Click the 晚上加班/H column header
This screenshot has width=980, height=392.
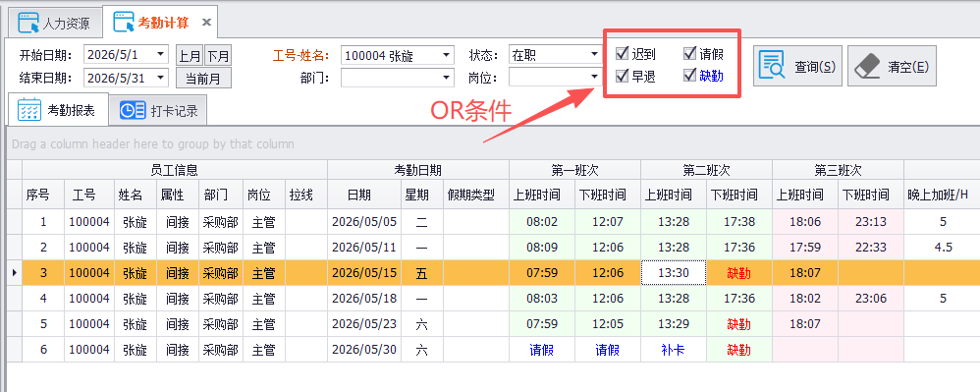point(942,196)
